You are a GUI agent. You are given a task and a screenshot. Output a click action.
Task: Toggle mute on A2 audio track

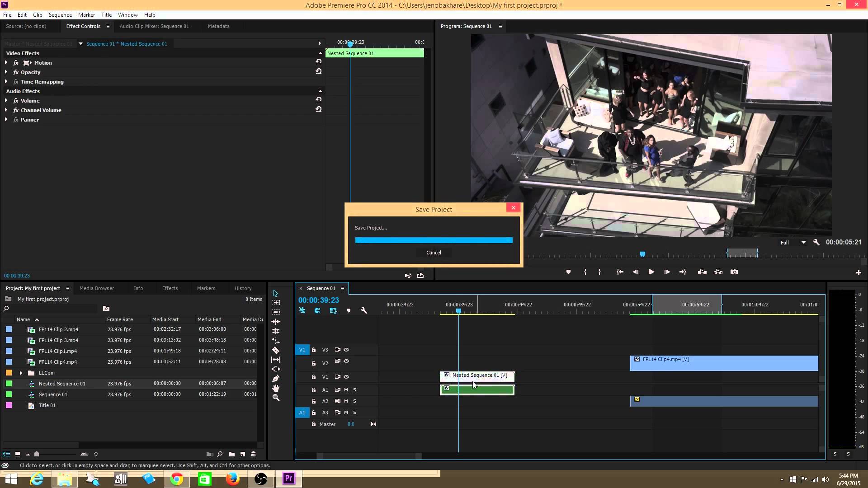click(x=345, y=400)
